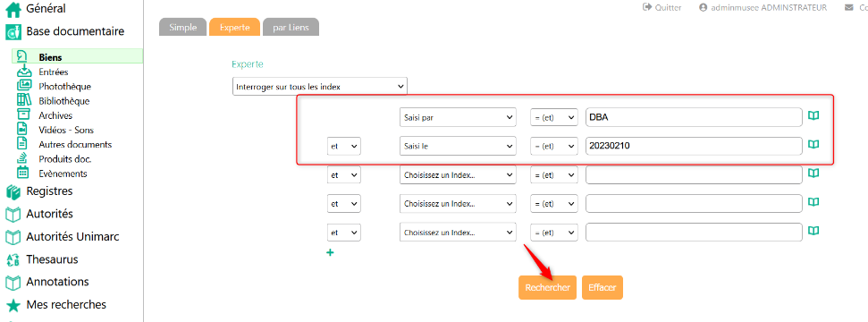
Task: Open the Evènements calendar icon
Action: coord(22,173)
